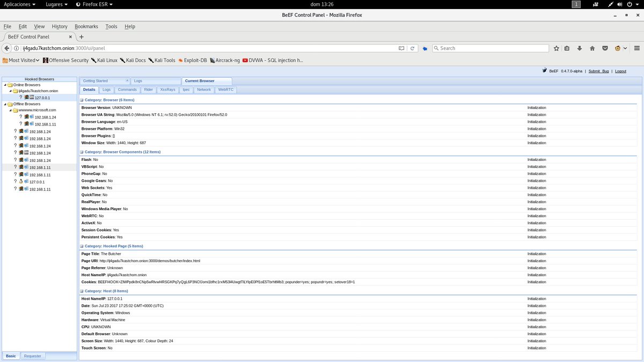Viewport: 644px width, 362px height.
Task: Click the Logout link
Action: [620, 71]
